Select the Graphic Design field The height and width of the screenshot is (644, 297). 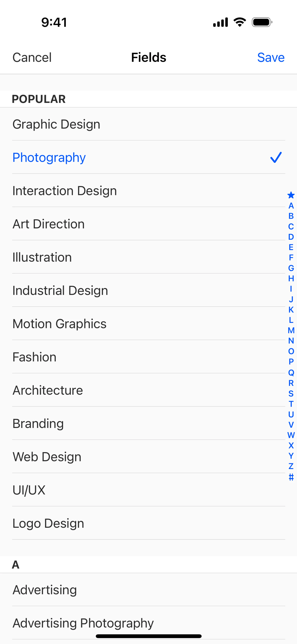pos(56,124)
